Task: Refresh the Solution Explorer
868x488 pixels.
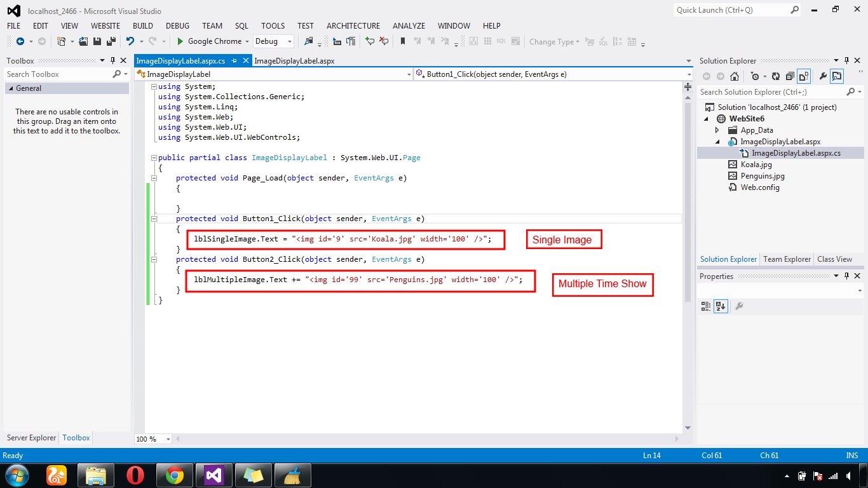Action: (x=775, y=76)
